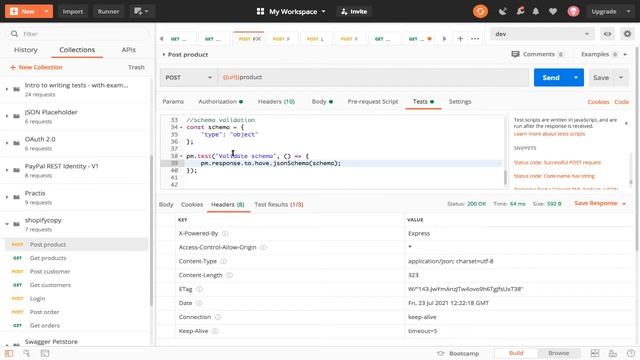Open the new window icon dropdown

pyautogui.click(x=141, y=11)
